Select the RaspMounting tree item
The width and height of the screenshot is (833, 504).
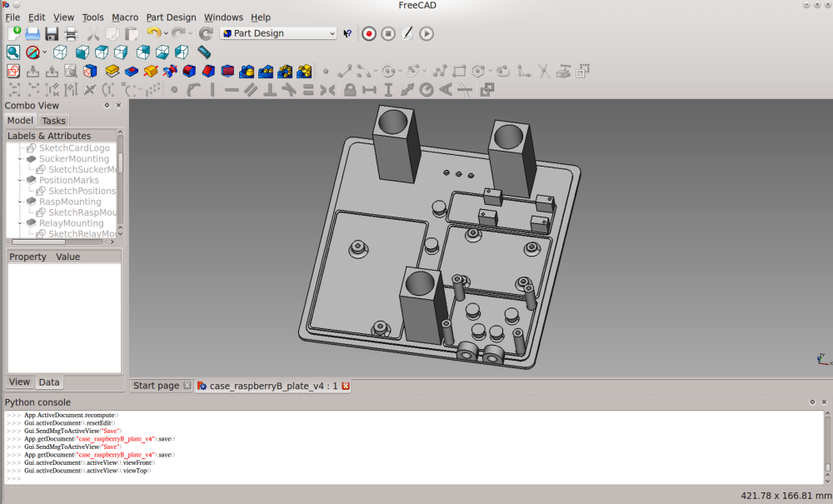point(70,202)
